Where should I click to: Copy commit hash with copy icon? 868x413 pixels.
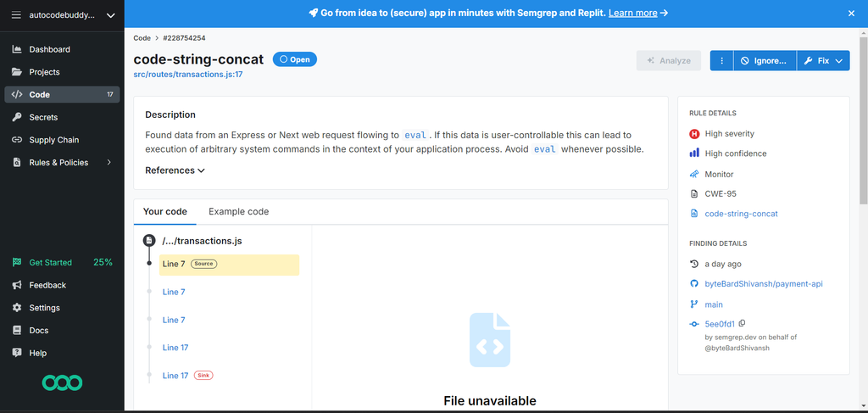point(743,323)
